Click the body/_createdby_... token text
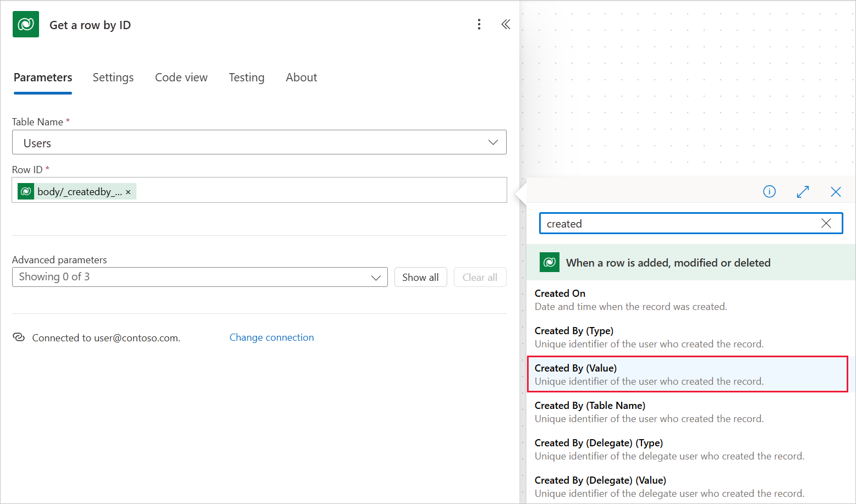 80,192
